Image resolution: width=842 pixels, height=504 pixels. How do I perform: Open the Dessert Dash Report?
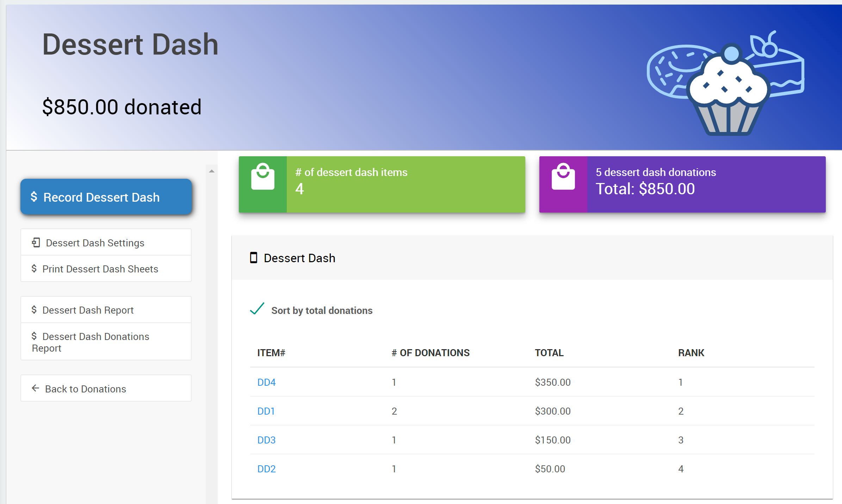[88, 310]
